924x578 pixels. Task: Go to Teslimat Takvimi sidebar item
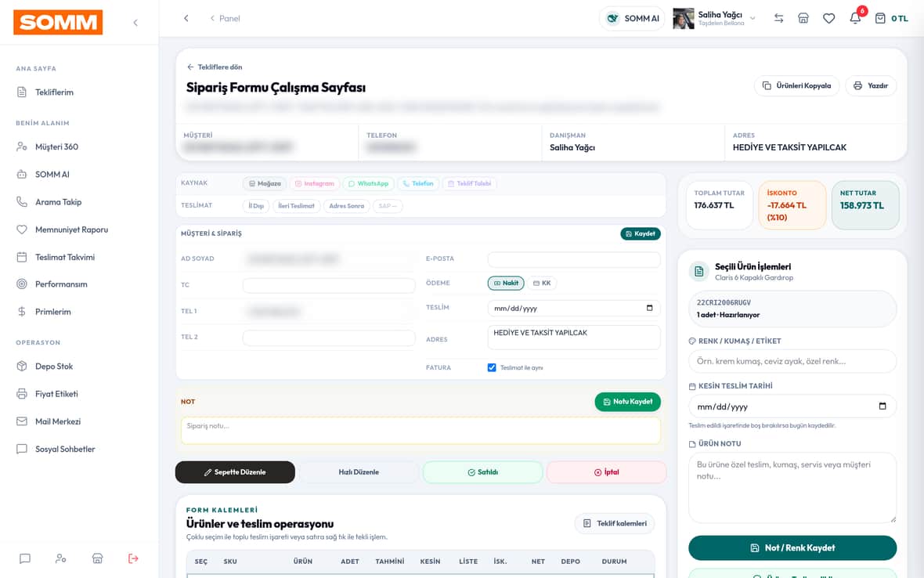tap(65, 257)
